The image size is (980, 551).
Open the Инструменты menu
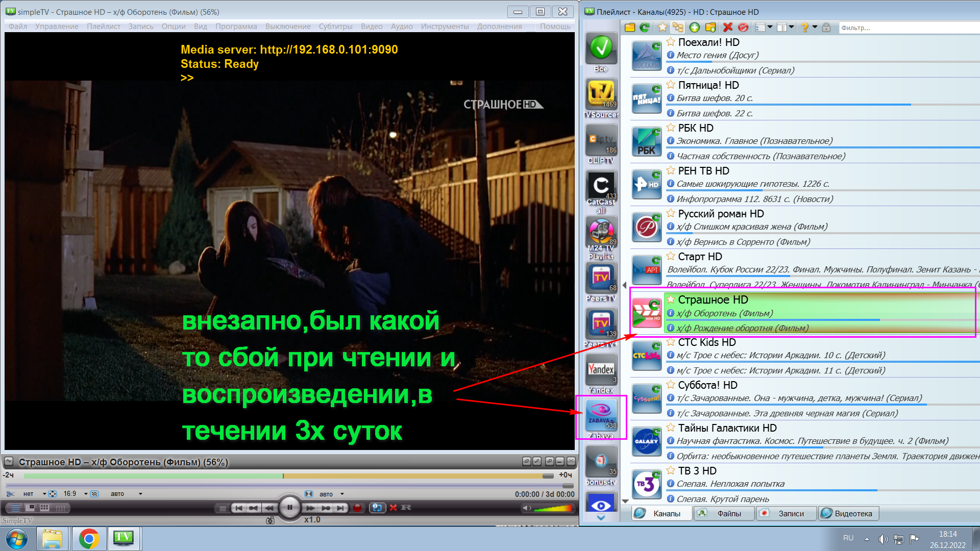point(445,27)
